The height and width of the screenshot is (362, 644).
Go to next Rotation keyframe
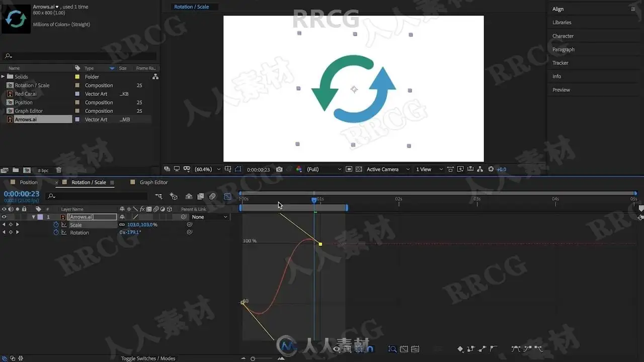pyautogui.click(x=17, y=232)
